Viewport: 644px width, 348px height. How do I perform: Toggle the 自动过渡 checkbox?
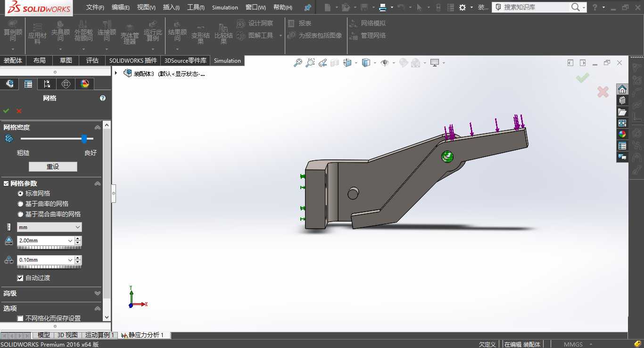20,278
